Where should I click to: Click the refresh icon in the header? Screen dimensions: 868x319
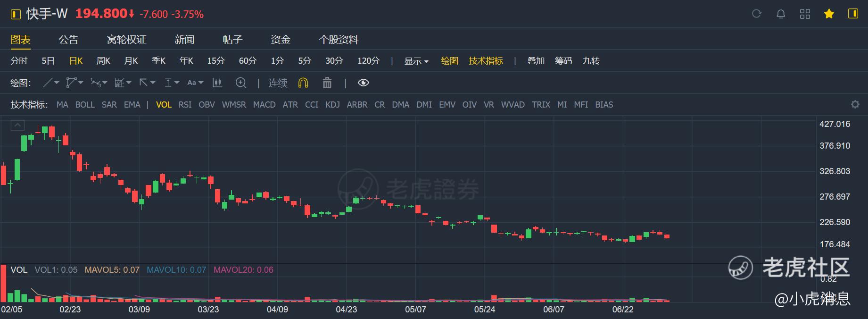point(756,14)
